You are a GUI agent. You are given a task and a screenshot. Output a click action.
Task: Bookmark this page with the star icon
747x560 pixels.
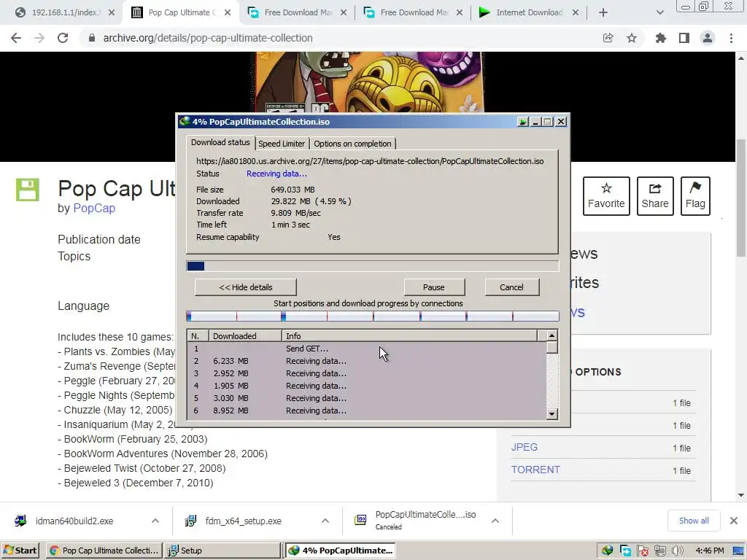point(632,38)
